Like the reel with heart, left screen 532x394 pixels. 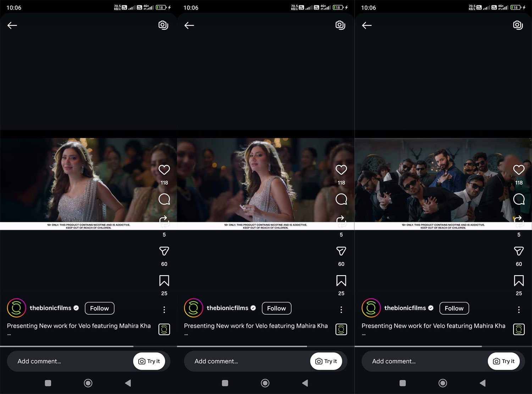click(x=164, y=170)
